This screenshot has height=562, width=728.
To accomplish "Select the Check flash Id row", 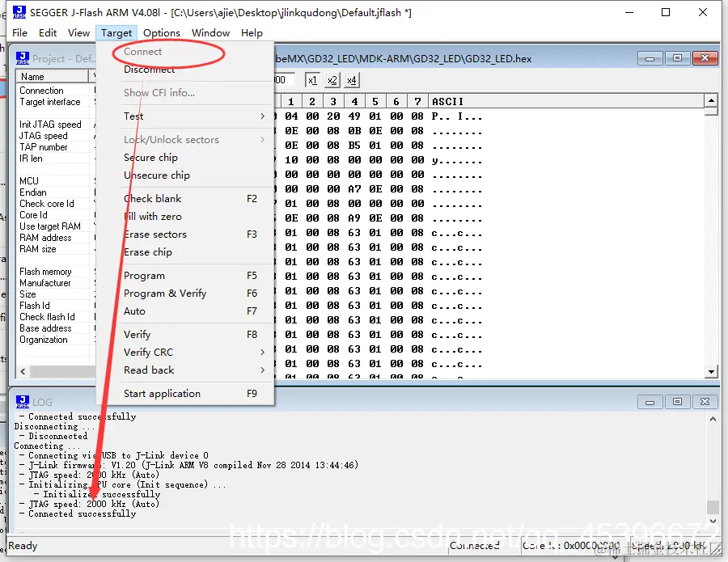I will pos(55,317).
